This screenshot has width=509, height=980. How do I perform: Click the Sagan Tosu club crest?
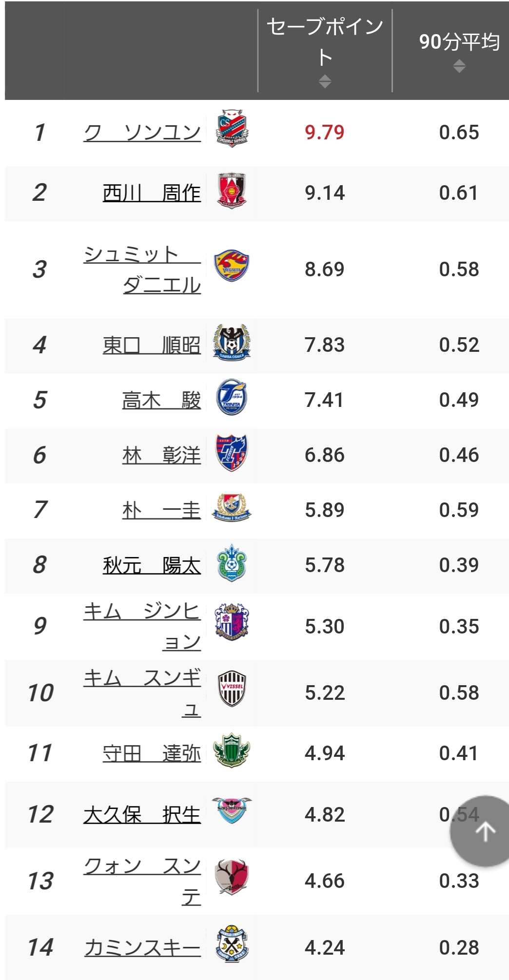click(x=232, y=810)
